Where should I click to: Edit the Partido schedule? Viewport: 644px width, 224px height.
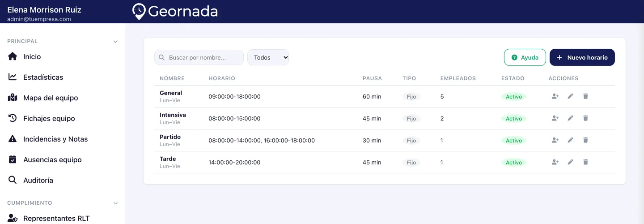point(570,140)
